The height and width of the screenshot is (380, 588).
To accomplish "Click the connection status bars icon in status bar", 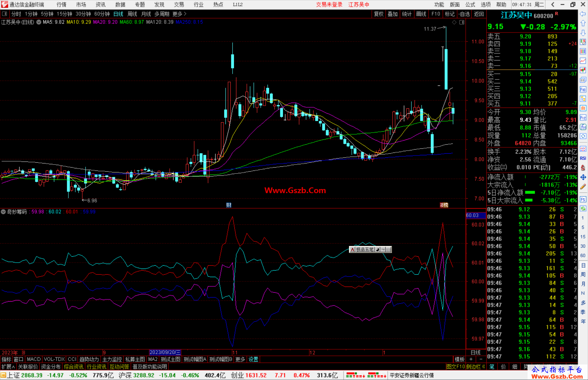I will [366, 375].
